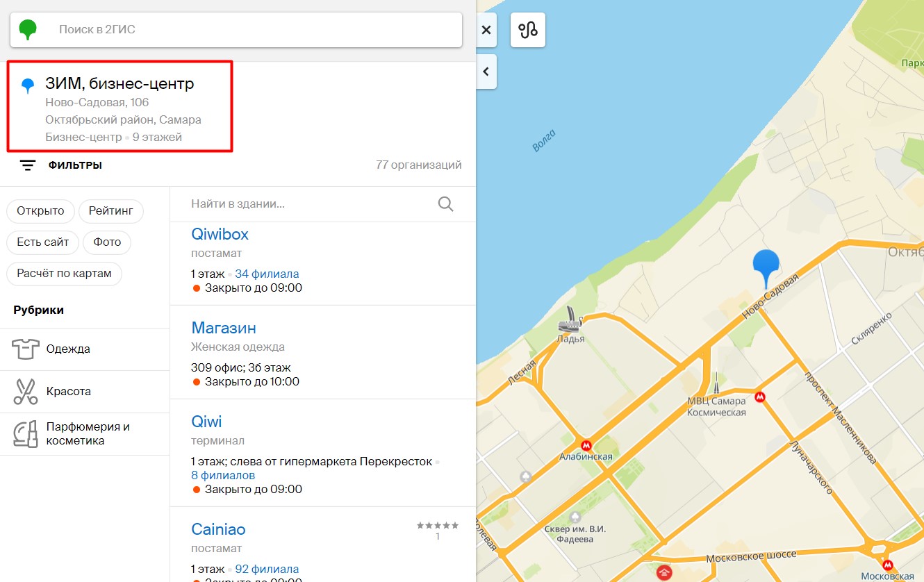The height and width of the screenshot is (582, 924).
Task: Click the search field 'Поиск в 2ГИС'
Action: pyautogui.click(x=236, y=30)
